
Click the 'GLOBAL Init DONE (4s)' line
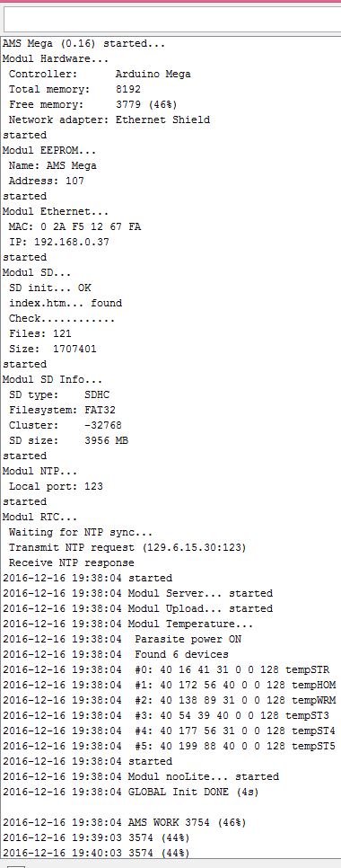[x=131, y=792]
